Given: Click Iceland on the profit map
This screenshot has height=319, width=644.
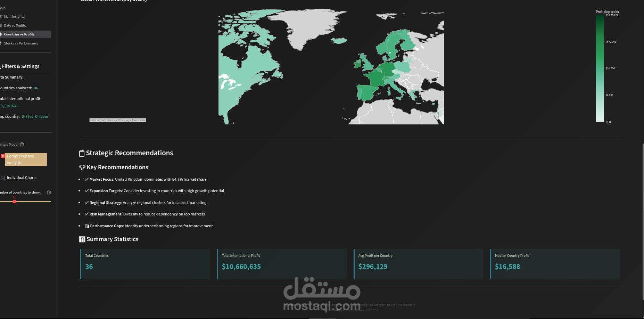Looking at the screenshot, I should (x=339, y=41).
